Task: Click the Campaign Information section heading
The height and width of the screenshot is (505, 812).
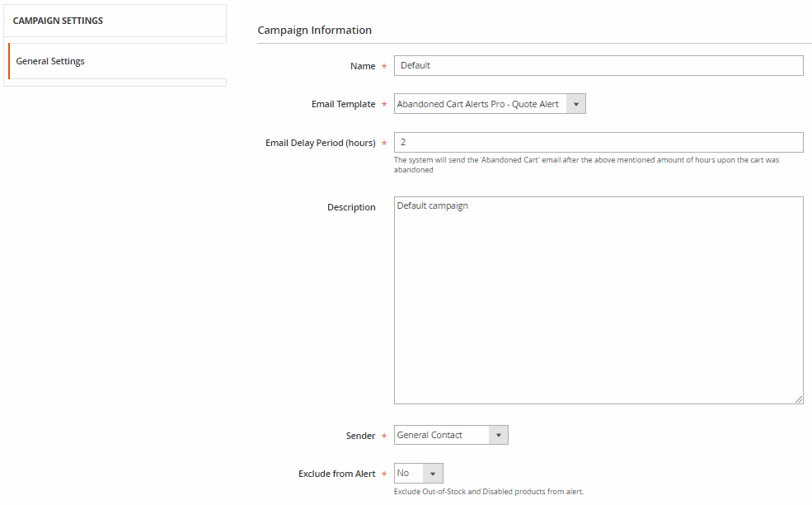Action: [x=314, y=30]
